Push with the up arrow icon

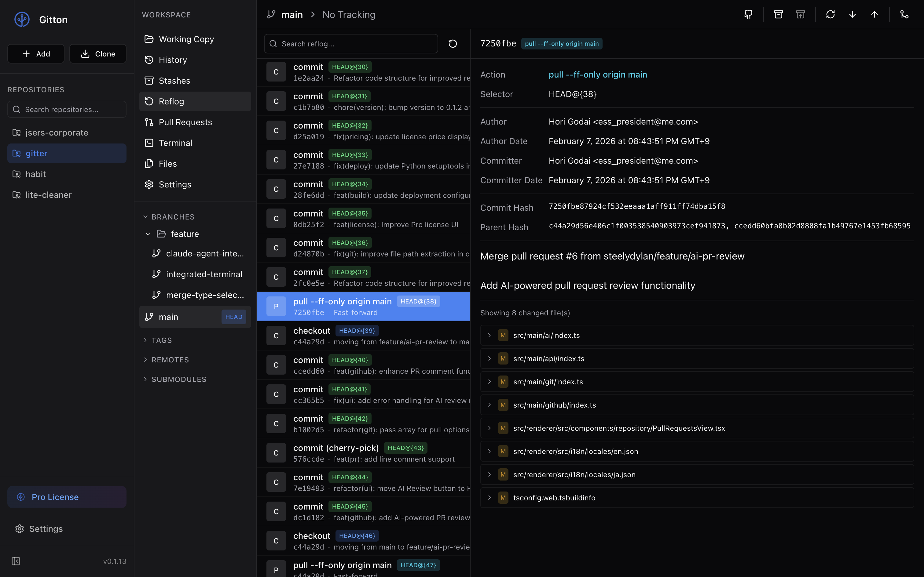coord(875,15)
